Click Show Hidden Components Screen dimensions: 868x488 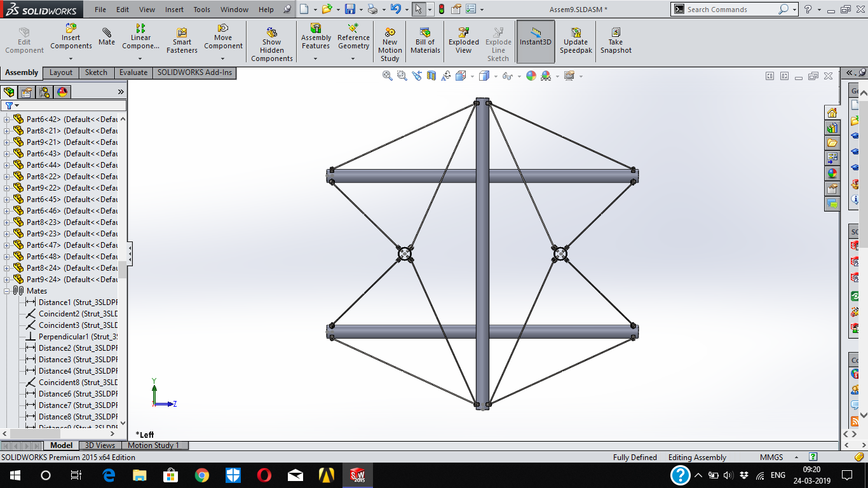tap(272, 44)
